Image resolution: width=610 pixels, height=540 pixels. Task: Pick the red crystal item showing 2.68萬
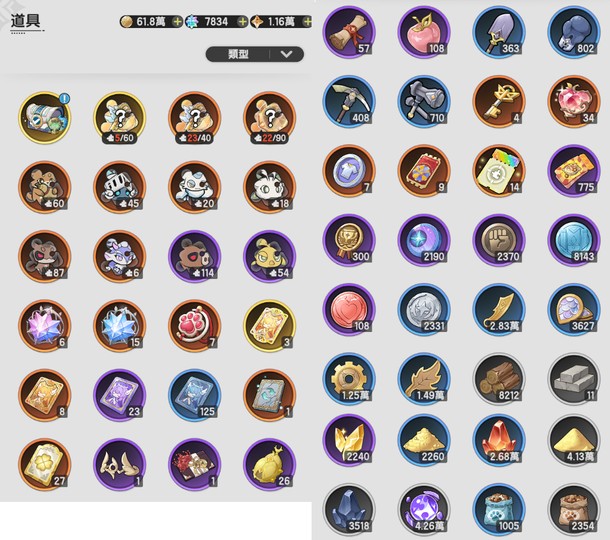499,440
